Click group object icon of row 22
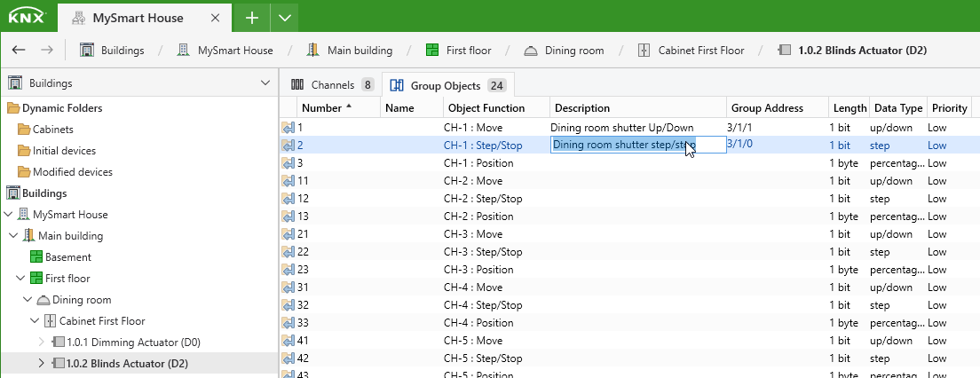This screenshot has height=378, width=980. [x=288, y=252]
